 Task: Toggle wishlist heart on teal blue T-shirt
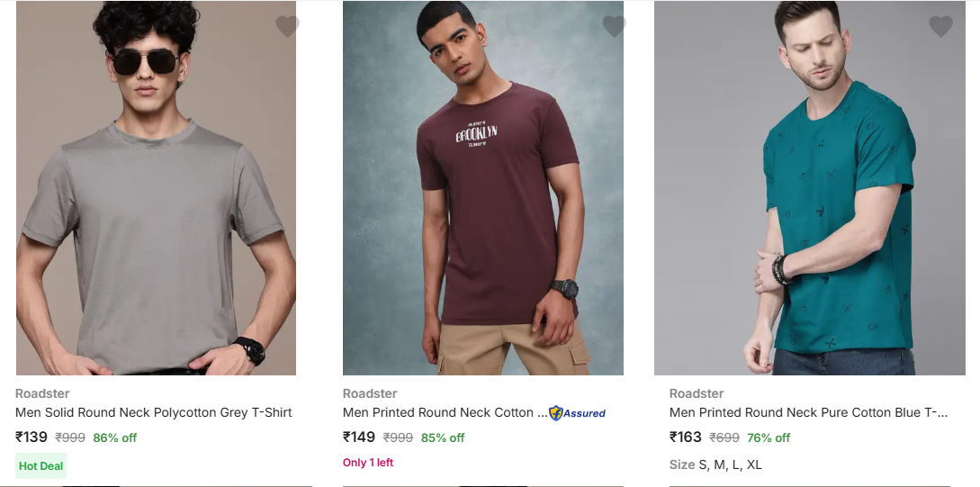point(940,27)
